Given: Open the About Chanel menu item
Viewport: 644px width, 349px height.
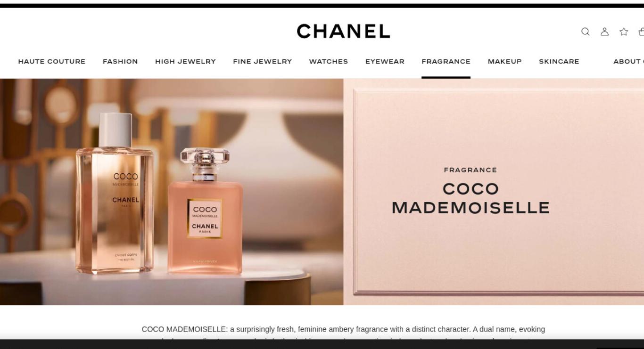Looking at the screenshot, I should (x=628, y=61).
